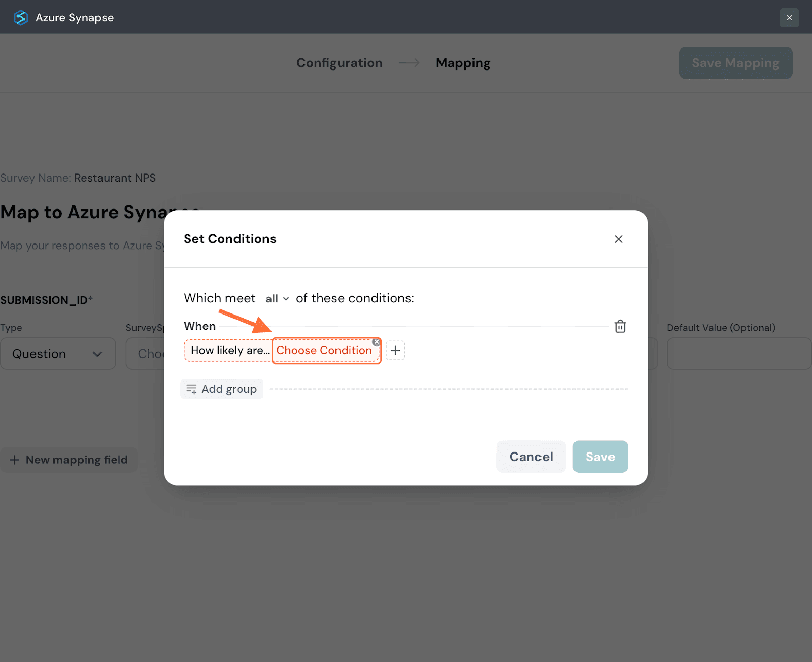Image resolution: width=812 pixels, height=662 pixels.
Task: Select the 'How likely are...' question chip
Action: (x=229, y=351)
